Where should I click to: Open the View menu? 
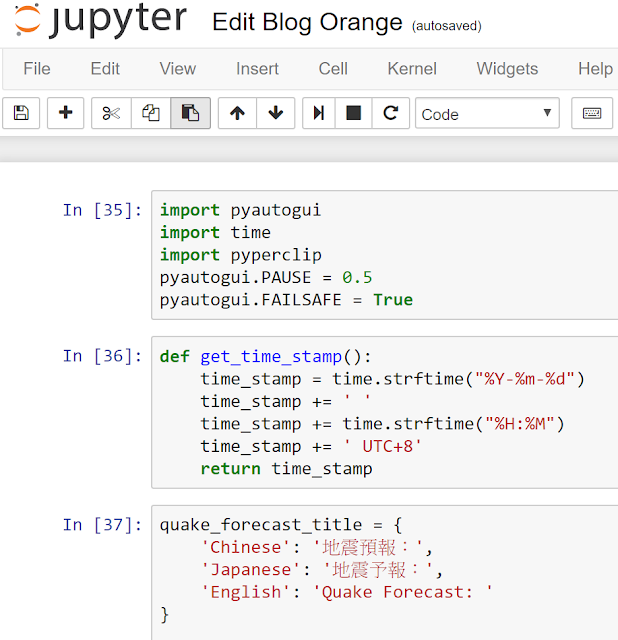point(178,69)
